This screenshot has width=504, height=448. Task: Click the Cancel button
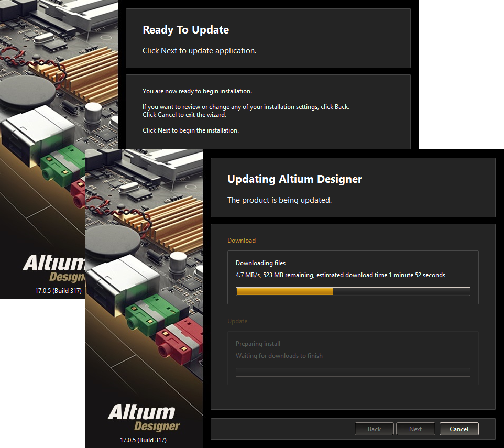click(x=458, y=429)
